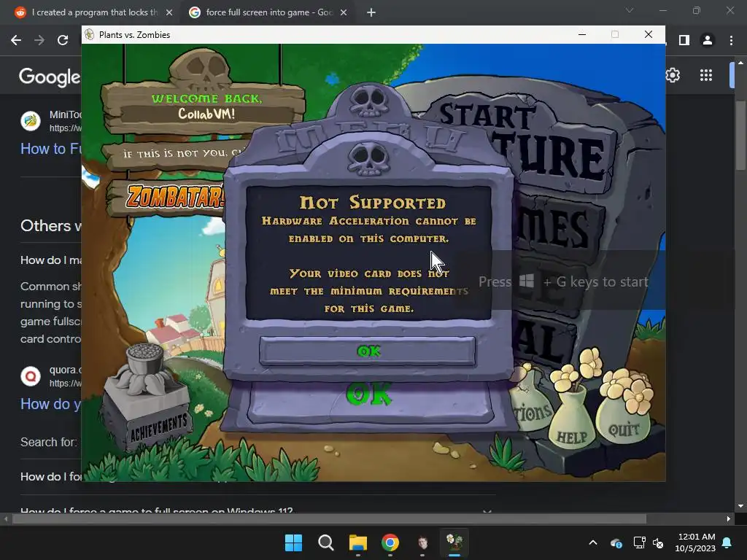Click the small OK button in Not Supported dialog

point(368,351)
